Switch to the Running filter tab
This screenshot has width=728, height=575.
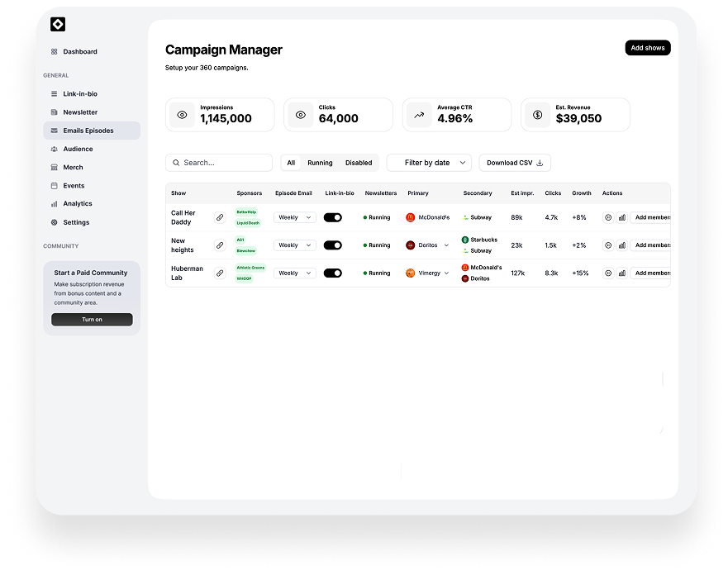320,163
